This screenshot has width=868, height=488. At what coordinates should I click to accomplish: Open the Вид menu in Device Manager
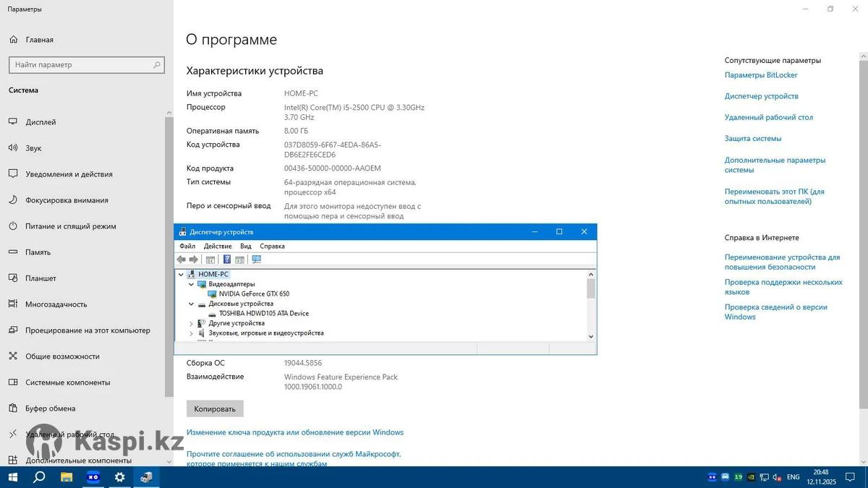245,246
